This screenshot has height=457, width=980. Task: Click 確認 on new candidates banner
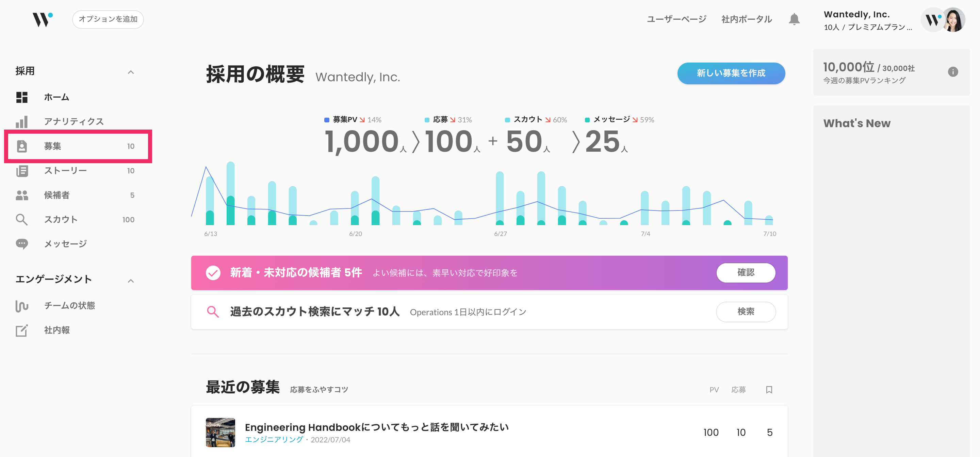tap(745, 273)
